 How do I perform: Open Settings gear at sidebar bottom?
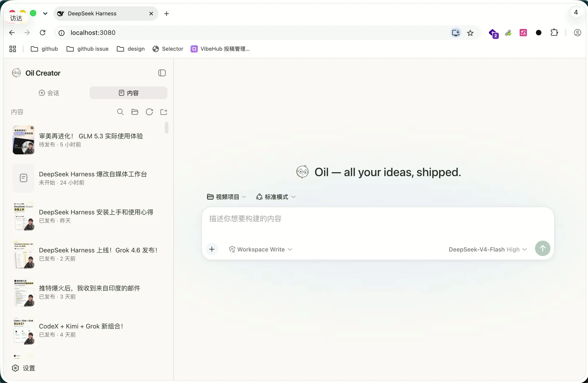[15, 368]
